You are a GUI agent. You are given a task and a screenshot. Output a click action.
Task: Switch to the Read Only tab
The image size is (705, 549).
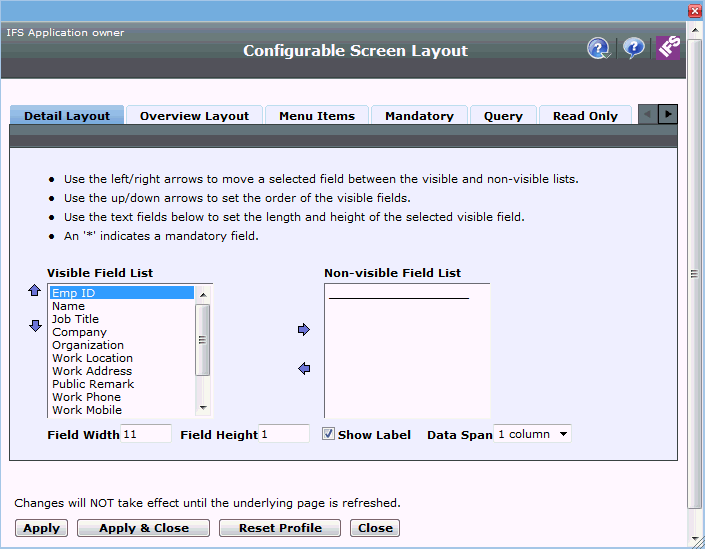pyautogui.click(x=585, y=116)
